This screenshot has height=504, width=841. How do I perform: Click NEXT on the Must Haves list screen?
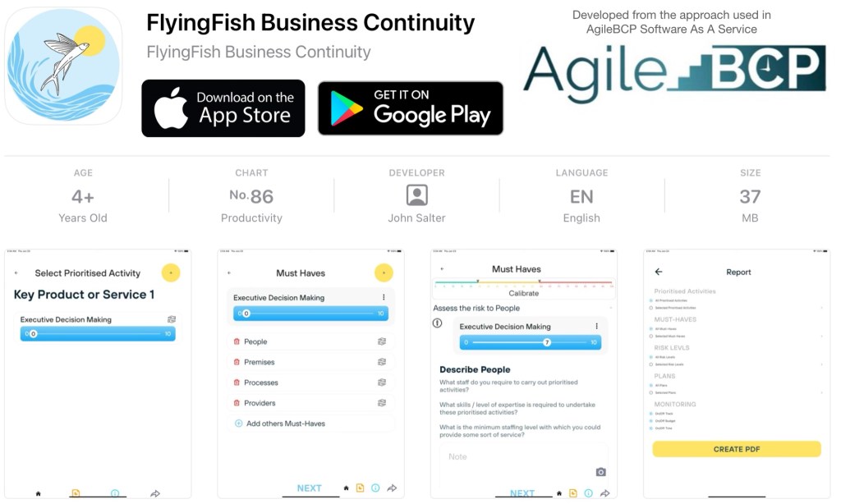310,488
